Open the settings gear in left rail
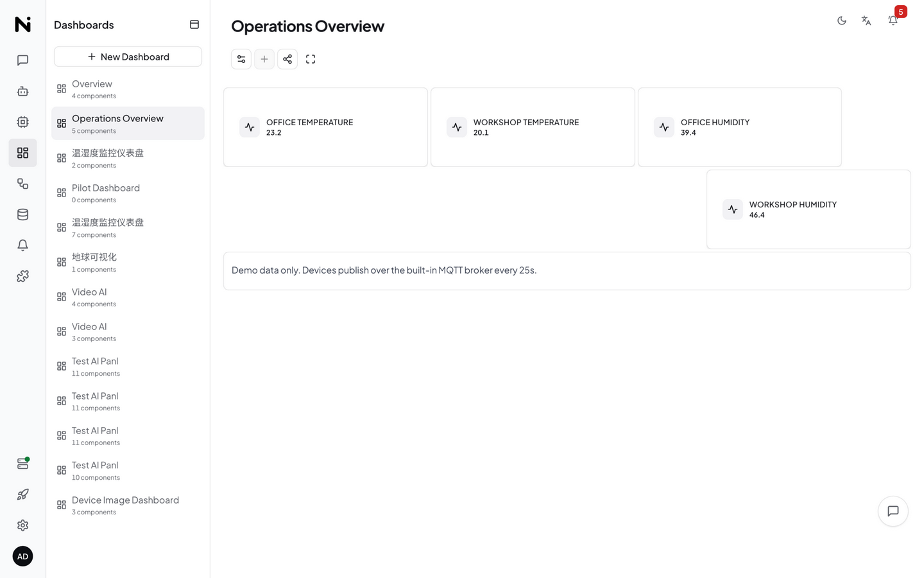Screen dimensions: 924x578 [22, 525]
